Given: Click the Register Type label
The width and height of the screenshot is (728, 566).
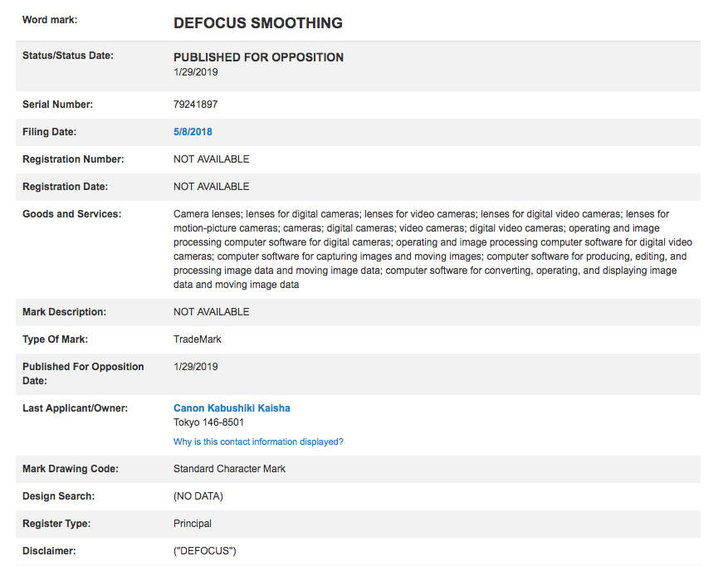Looking at the screenshot, I should click(56, 524).
